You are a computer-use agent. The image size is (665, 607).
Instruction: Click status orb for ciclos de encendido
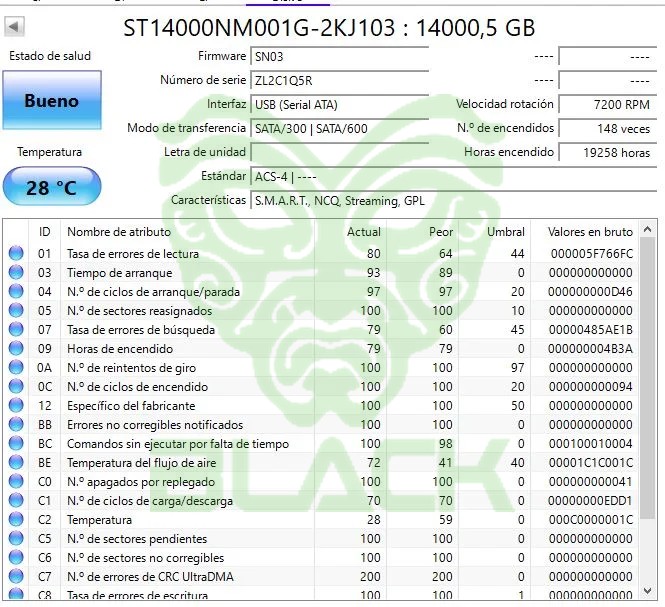click(x=16, y=386)
